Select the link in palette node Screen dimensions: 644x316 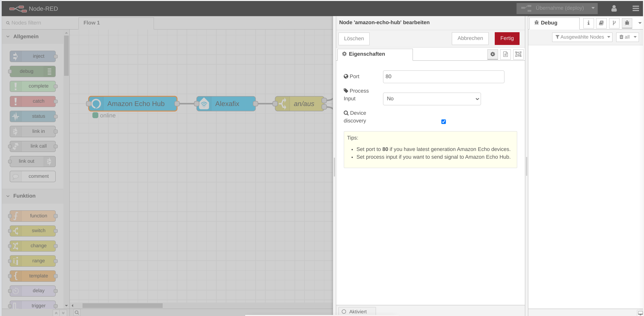33,131
